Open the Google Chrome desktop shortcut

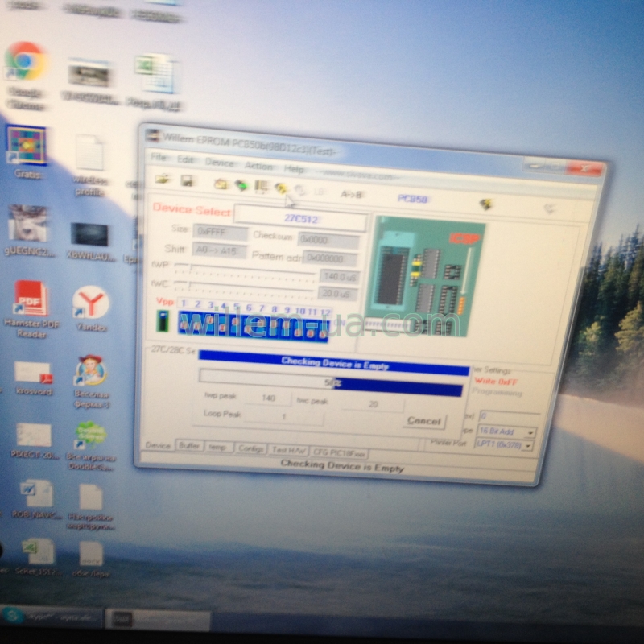[26, 75]
